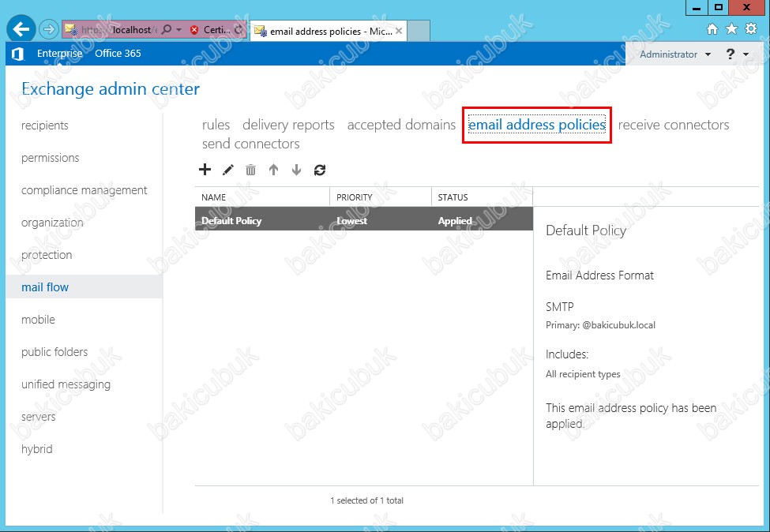Increase priority with up arrow icon
The image size is (770, 532).
pyautogui.click(x=273, y=170)
